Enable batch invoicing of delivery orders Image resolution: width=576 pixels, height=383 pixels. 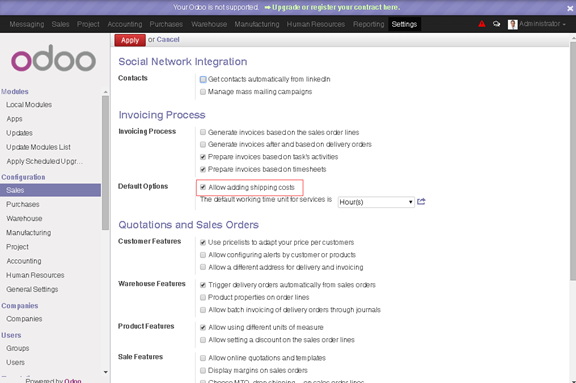(x=203, y=310)
